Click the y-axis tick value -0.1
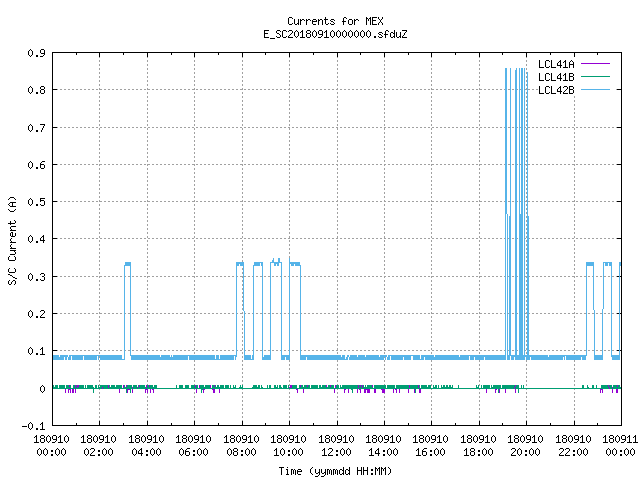640x480 pixels. [x=33, y=426]
